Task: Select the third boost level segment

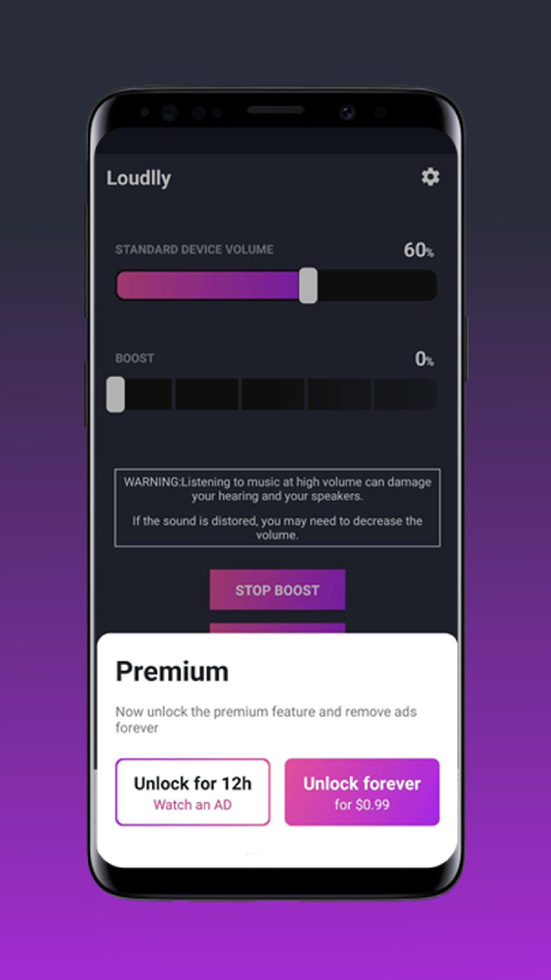Action: 273,394
